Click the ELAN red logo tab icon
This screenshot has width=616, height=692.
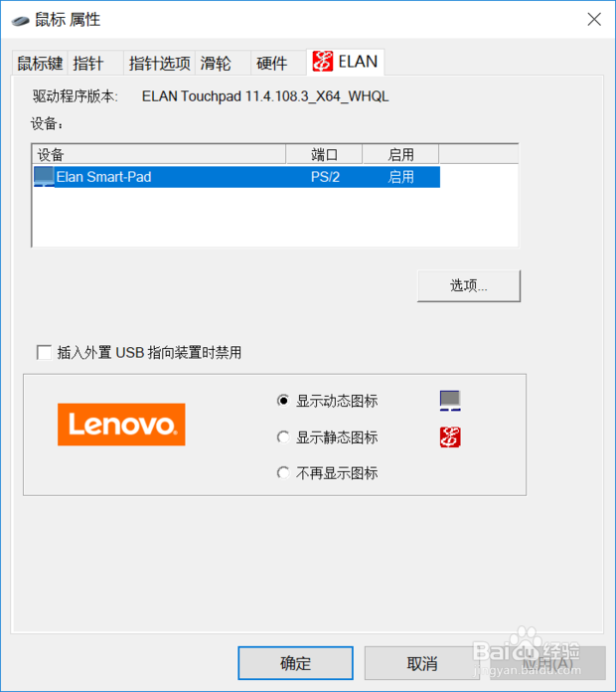click(x=322, y=61)
